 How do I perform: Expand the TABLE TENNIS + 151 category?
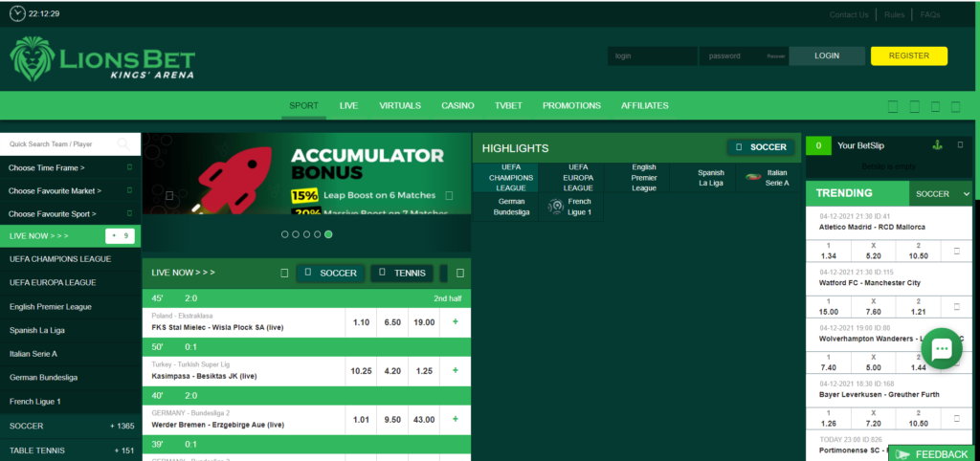pos(71,450)
